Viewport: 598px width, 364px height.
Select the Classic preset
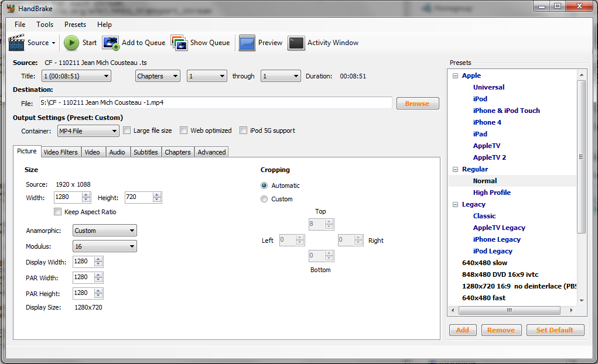pos(484,216)
